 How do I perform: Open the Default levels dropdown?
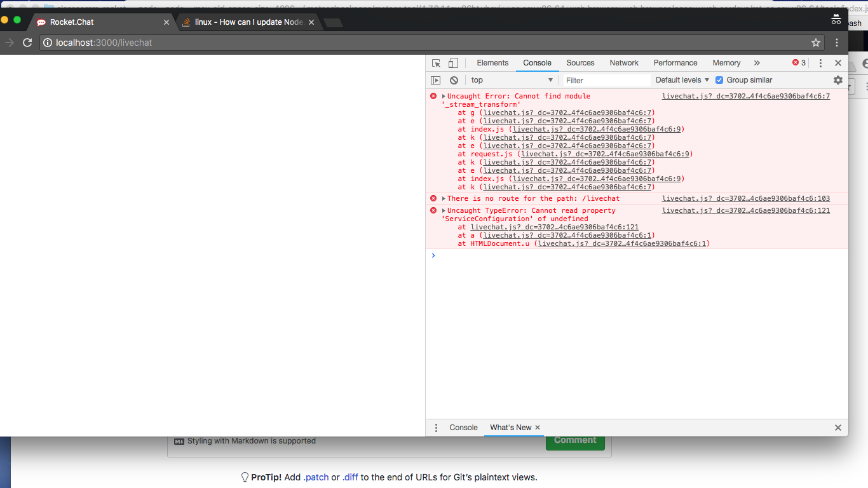click(x=681, y=79)
